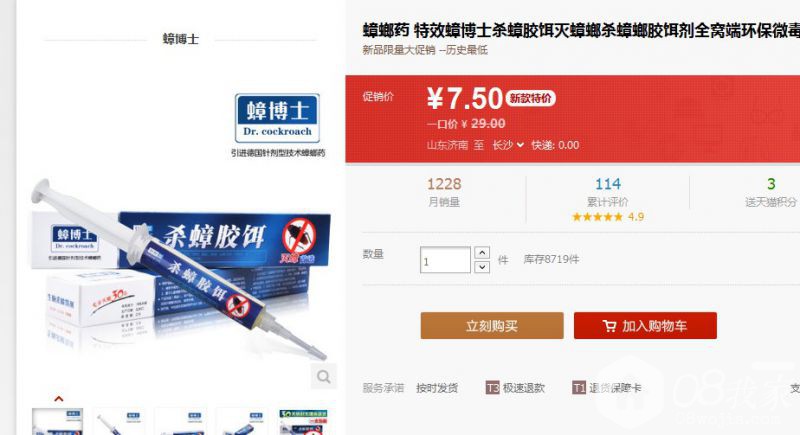This screenshot has width=800, height=435.
Task: Click the 加入购物车 add to cart button
Action: (x=645, y=325)
